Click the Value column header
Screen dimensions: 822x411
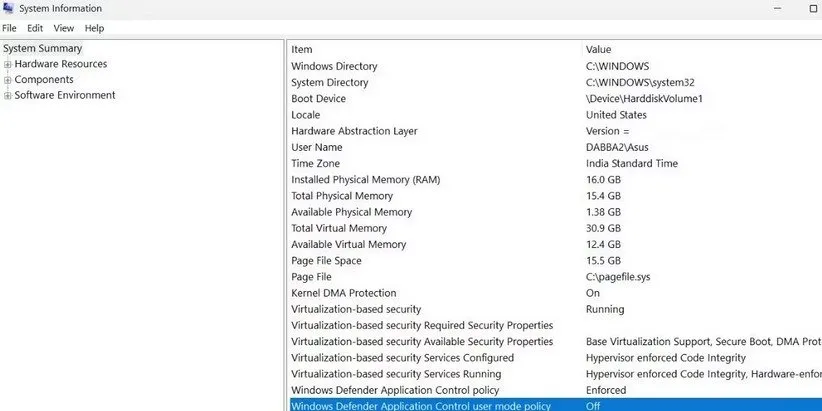coord(598,49)
